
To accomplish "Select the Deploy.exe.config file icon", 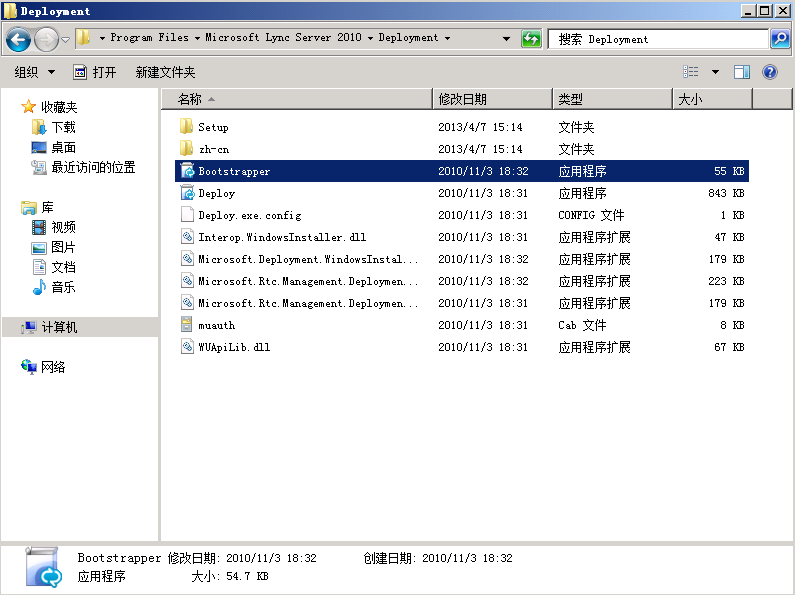I will click(x=187, y=214).
